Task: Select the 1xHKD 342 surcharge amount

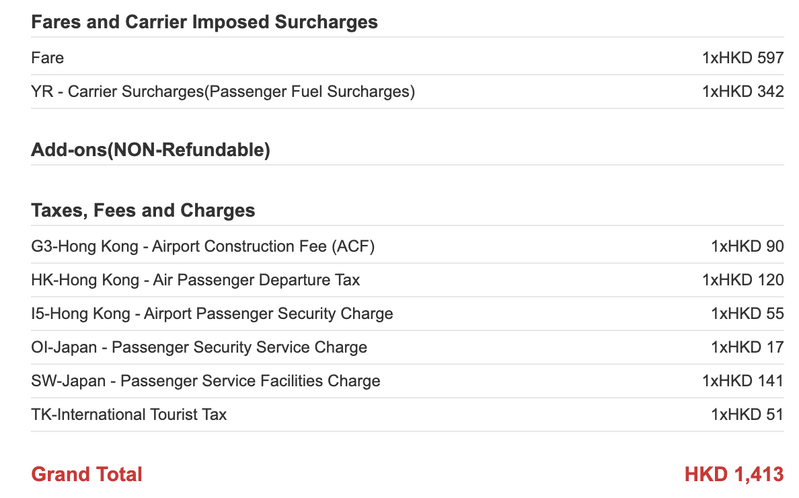Action: pyautogui.click(x=742, y=92)
